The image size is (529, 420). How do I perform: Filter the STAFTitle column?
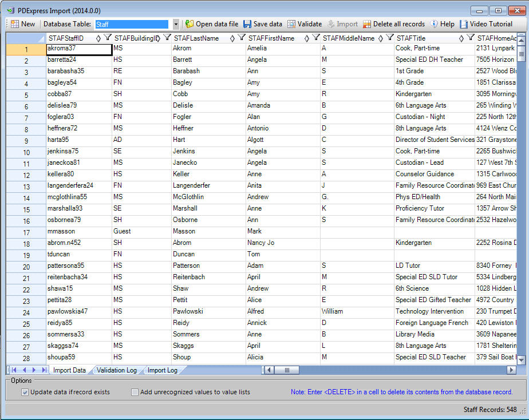(x=471, y=37)
